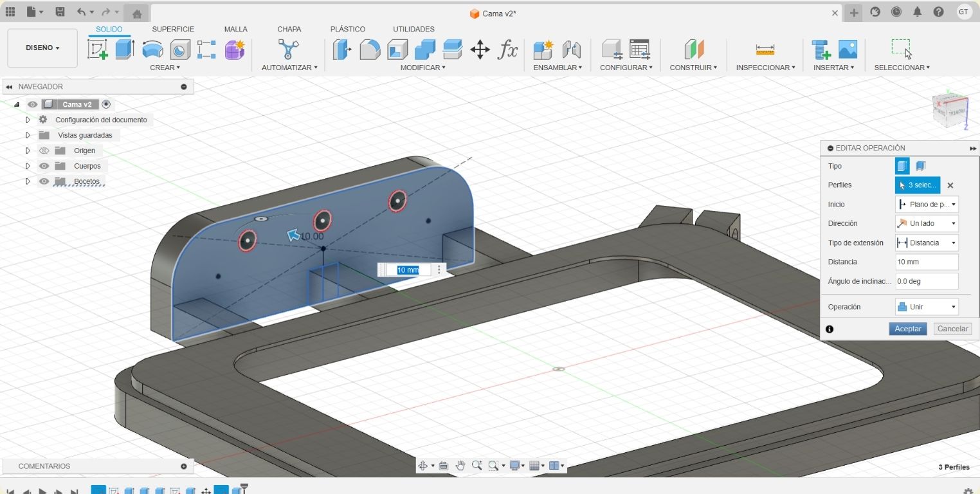
Task: Switch to the PLÁSTICO tab
Action: click(x=348, y=29)
